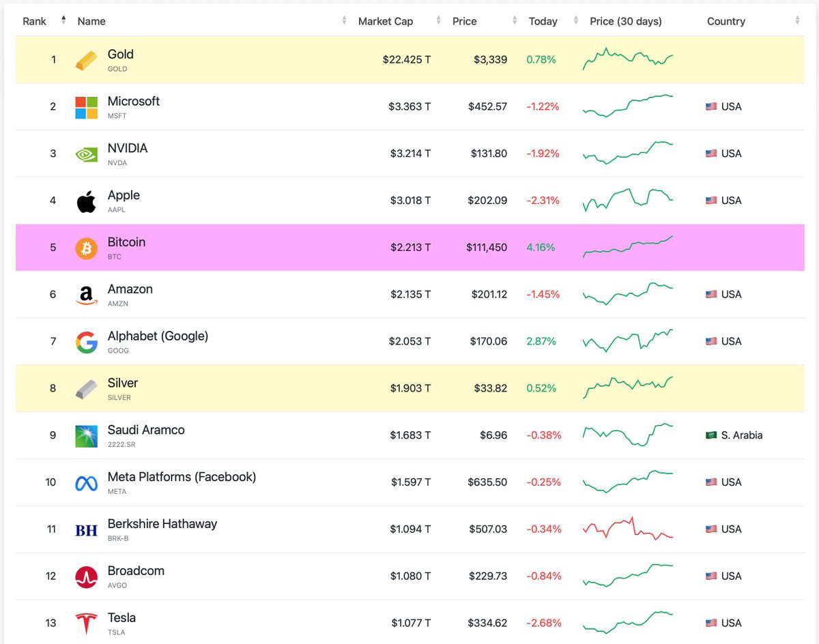Click the 2.87% Alphabet change value
Screen dimensions: 819x644
(x=541, y=341)
